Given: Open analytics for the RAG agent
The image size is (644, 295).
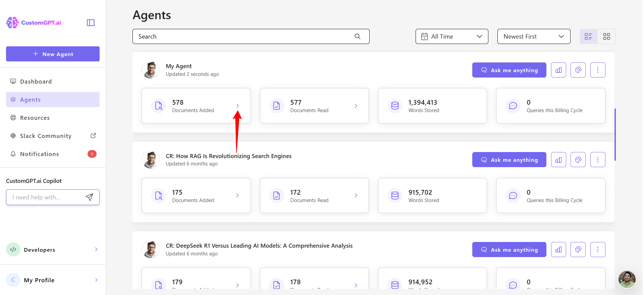Looking at the screenshot, I should coord(558,160).
